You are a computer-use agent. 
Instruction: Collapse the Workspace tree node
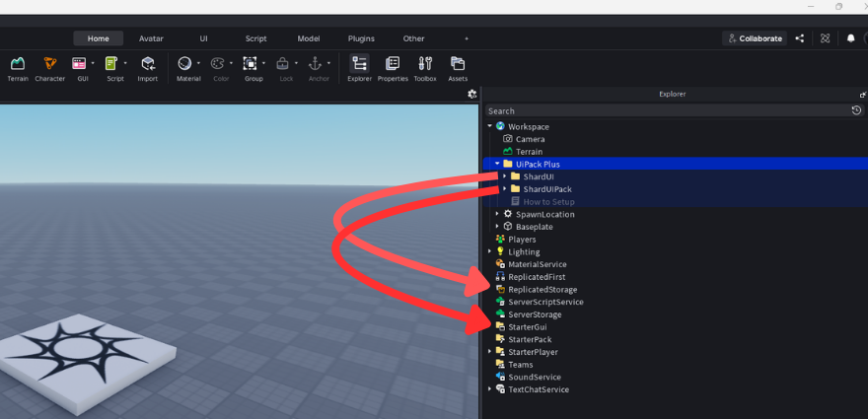click(489, 127)
